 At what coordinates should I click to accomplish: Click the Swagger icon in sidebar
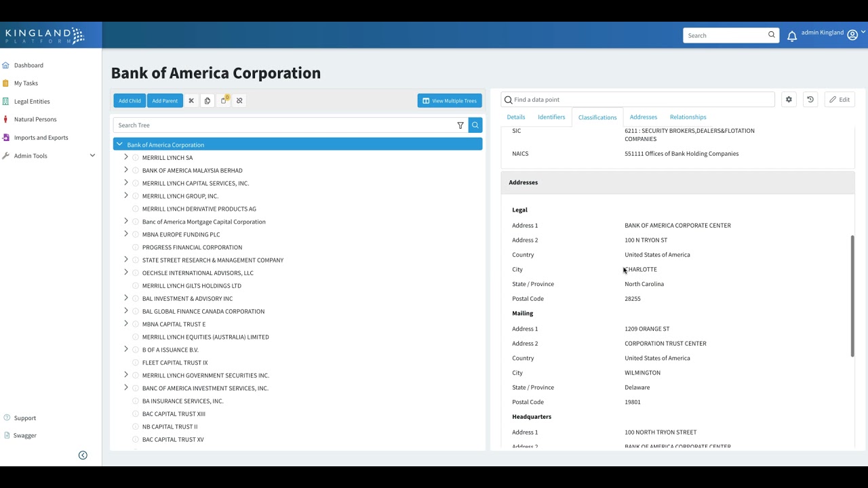[x=7, y=436]
